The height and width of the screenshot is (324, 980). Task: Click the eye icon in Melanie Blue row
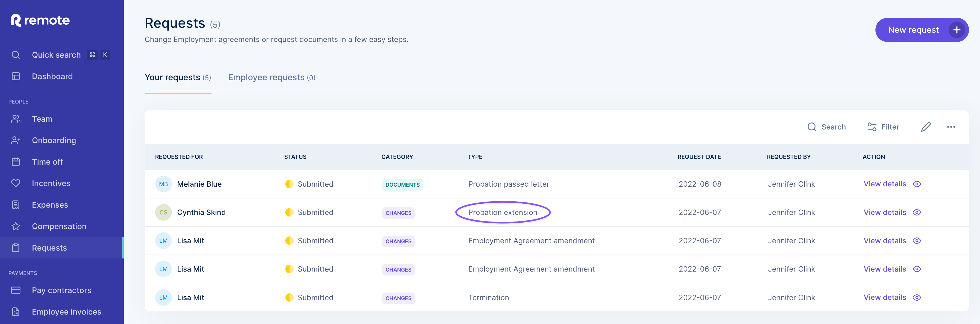tap(917, 184)
